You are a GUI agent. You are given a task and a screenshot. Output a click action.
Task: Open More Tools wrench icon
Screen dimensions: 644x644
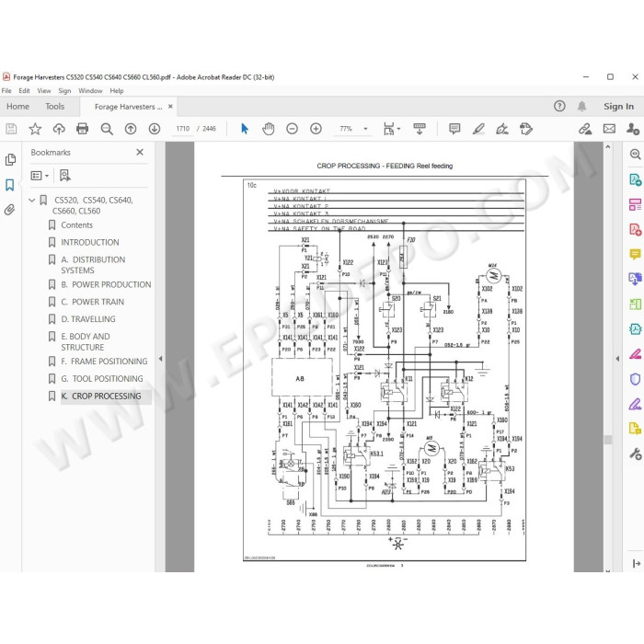tap(635, 454)
